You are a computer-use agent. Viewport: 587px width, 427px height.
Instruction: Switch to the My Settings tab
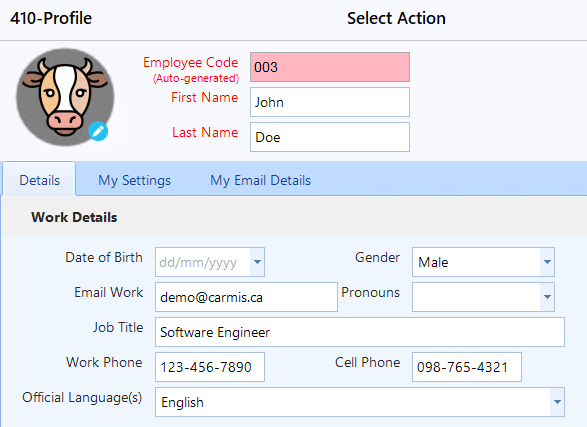(134, 180)
